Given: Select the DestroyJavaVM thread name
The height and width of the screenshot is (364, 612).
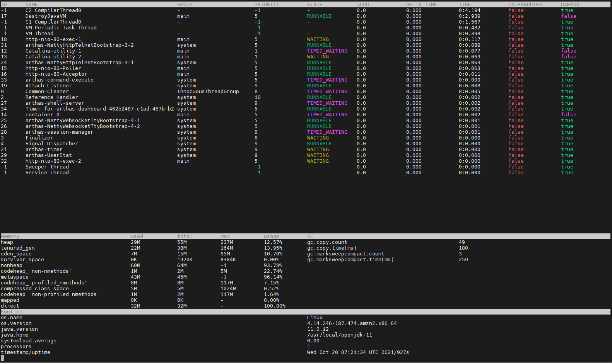Looking at the screenshot, I should (x=46, y=16).
